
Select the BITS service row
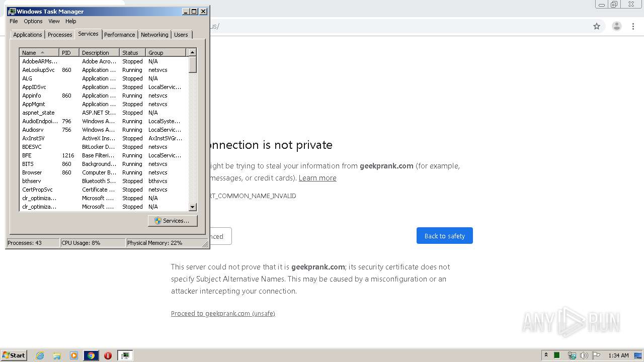(x=104, y=164)
